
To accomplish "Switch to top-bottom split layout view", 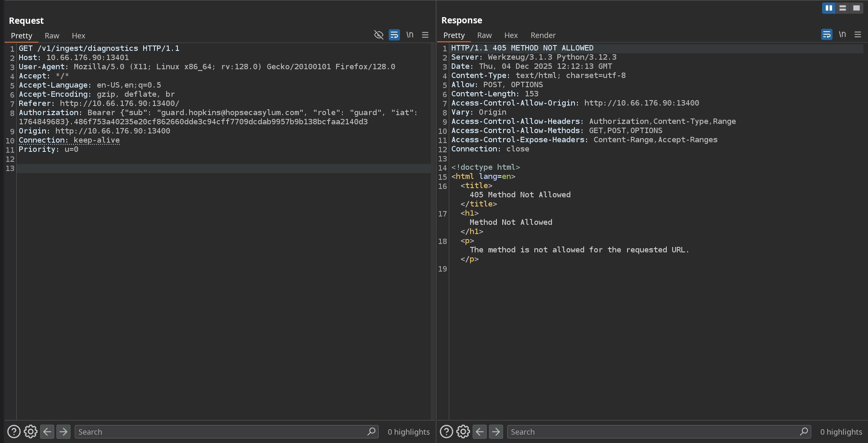I will (x=843, y=8).
